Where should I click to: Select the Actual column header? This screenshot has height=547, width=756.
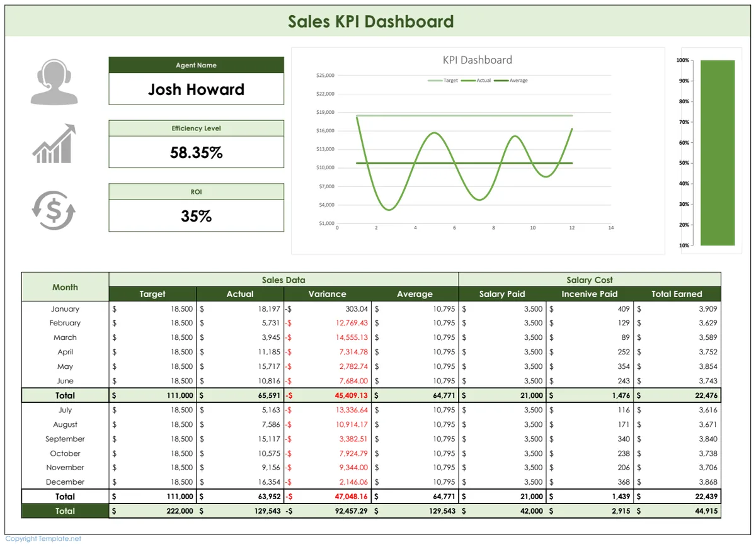pos(240,294)
